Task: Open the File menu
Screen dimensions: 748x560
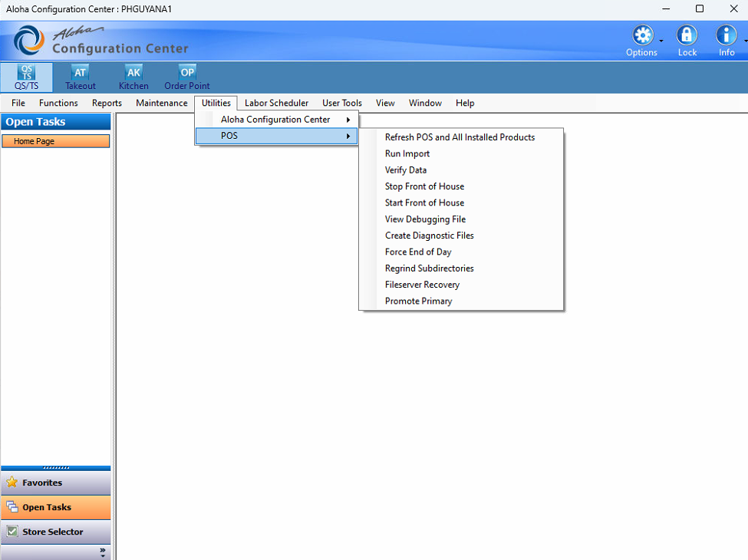Action: [x=18, y=103]
